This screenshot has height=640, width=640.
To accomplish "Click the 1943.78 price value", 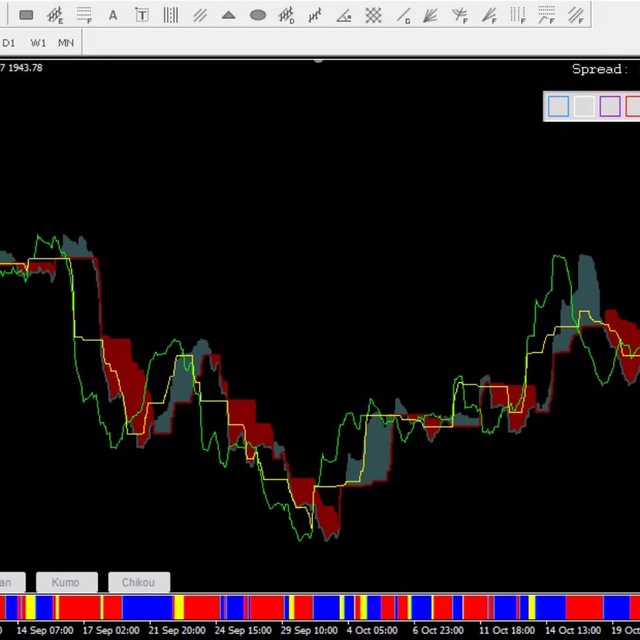I will [x=25, y=68].
